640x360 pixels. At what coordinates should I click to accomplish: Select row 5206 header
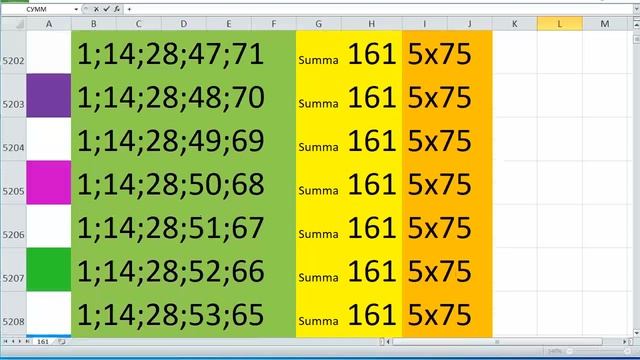(13, 226)
